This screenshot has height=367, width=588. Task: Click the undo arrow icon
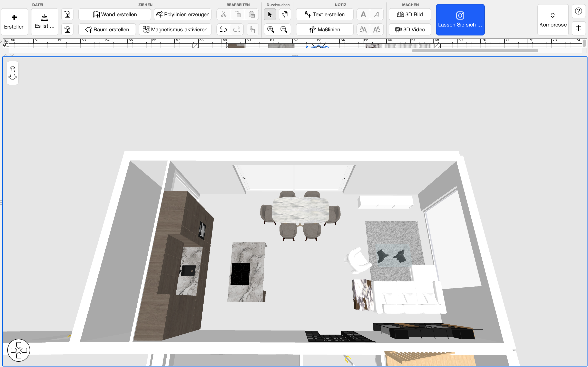(223, 29)
